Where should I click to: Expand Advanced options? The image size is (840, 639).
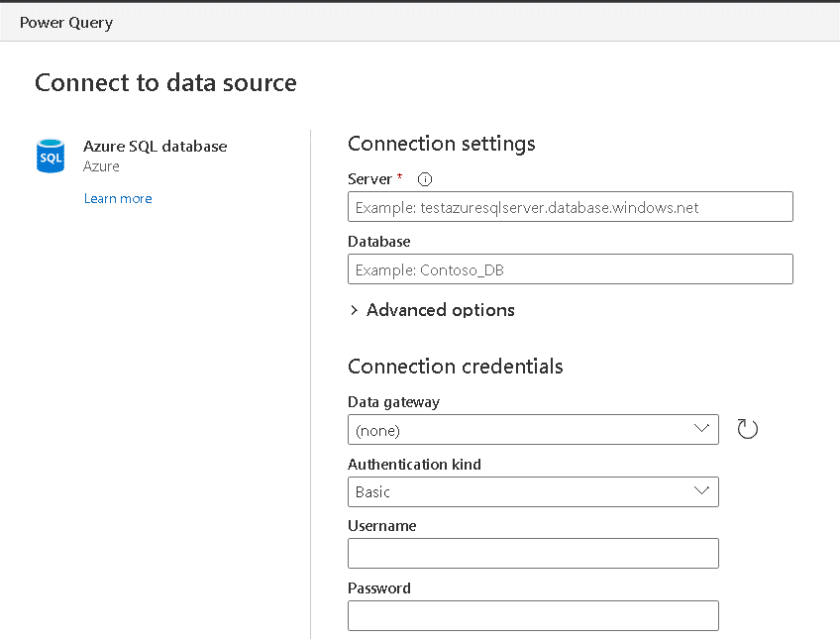(x=432, y=310)
